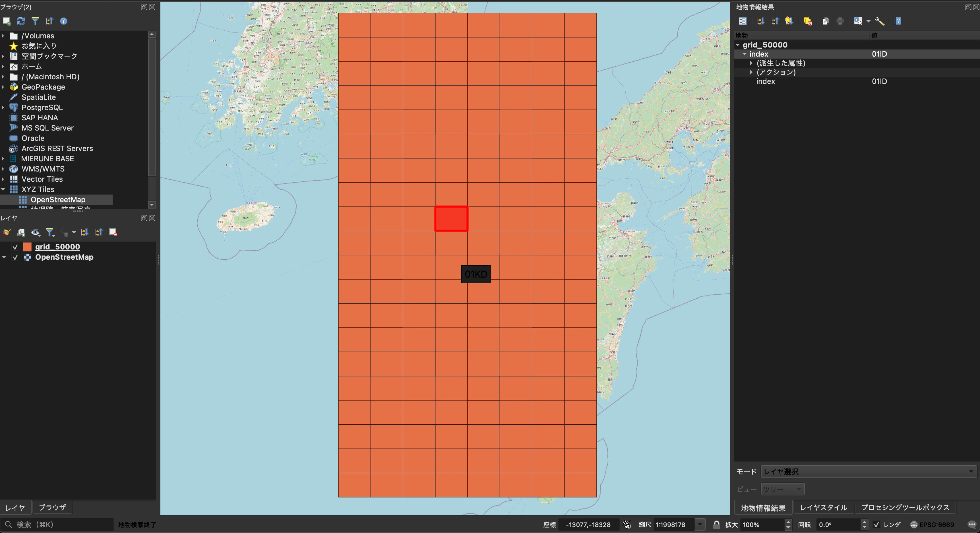Toggle Browser properties info widget
Screen dimensions: 980x533
63,21
